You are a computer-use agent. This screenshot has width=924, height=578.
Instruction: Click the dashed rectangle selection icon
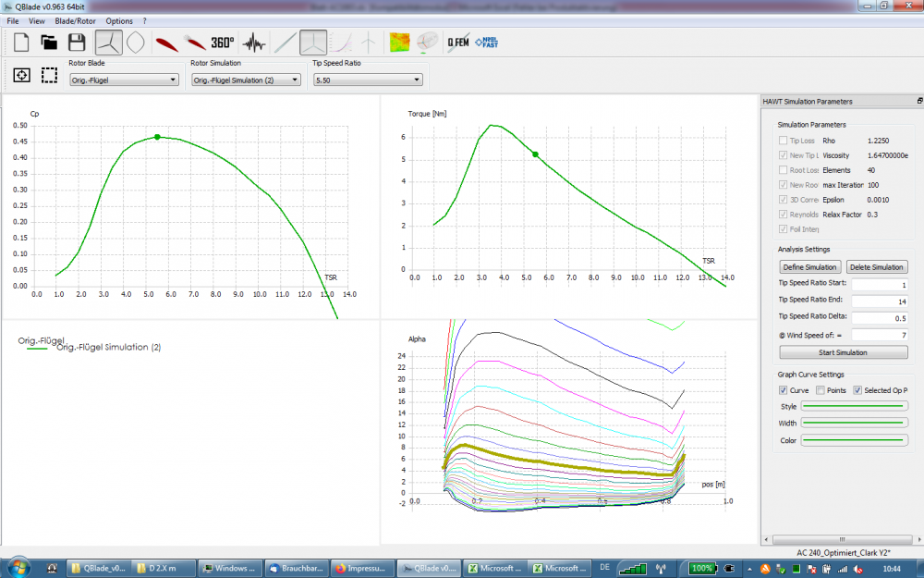point(49,75)
